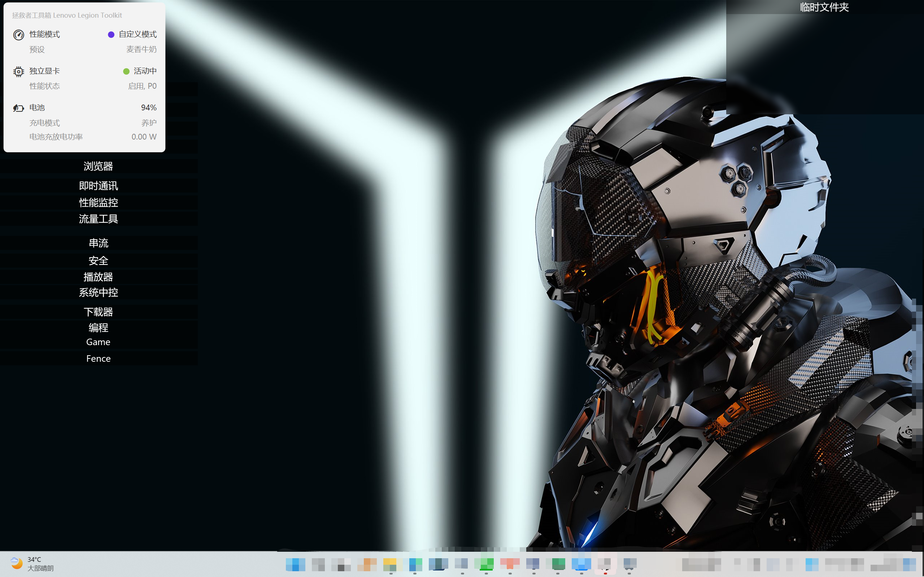Click the performance mode gauge icon in Legion Toolkit
Image resolution: width=924 pixels, height=577 pixels.
tap(18, 34)
